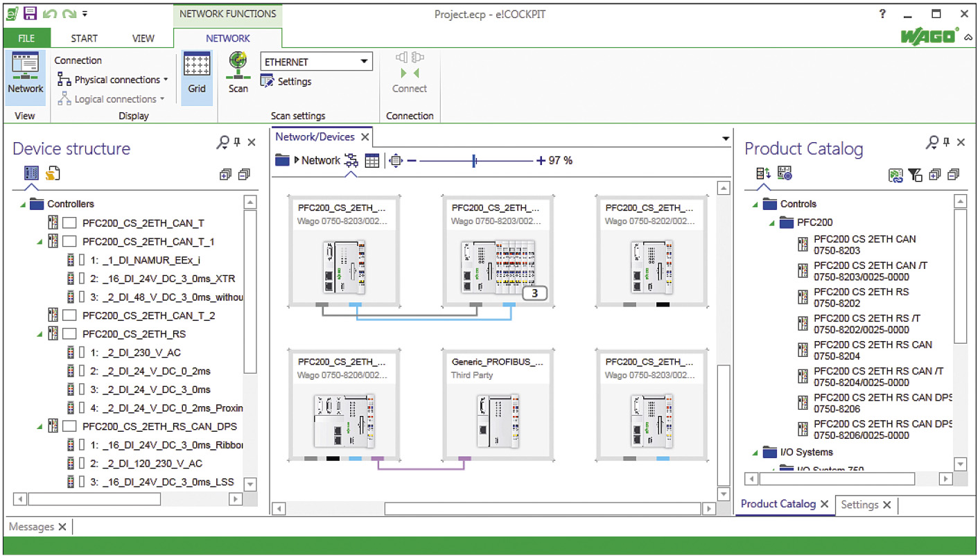Click the zoom out minus button
980x558 pixels.
point(412,161)
